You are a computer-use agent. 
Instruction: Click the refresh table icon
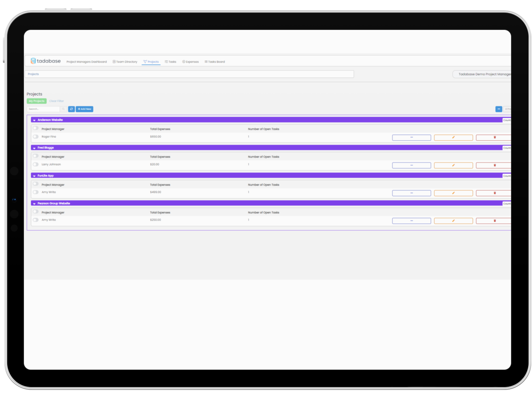coord(71,109)
